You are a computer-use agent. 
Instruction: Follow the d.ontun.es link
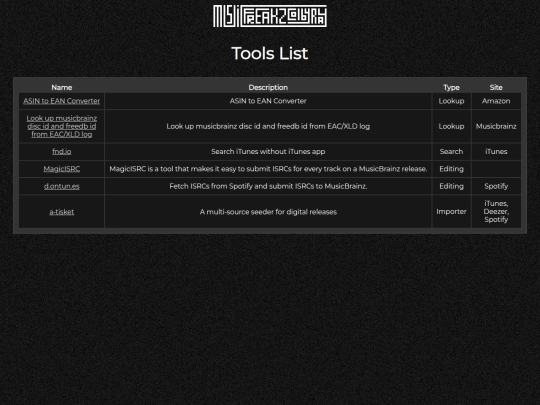pos(62,186)
